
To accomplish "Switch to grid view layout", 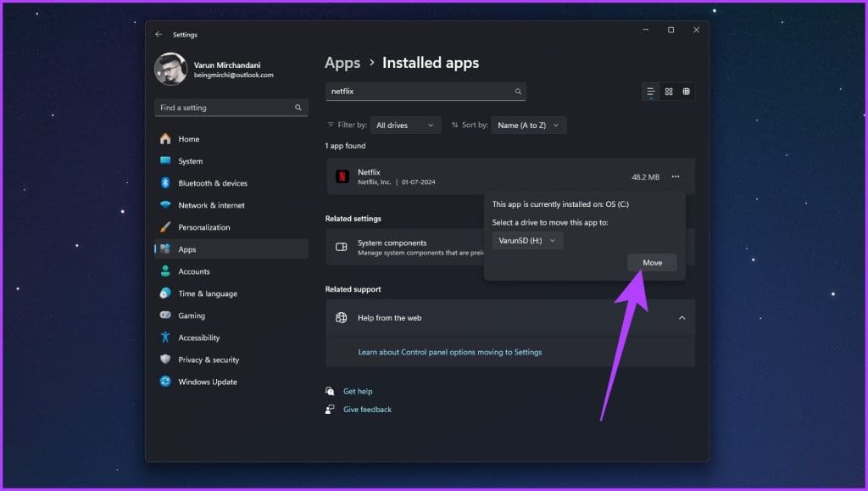I will click(x=686, y=91).
